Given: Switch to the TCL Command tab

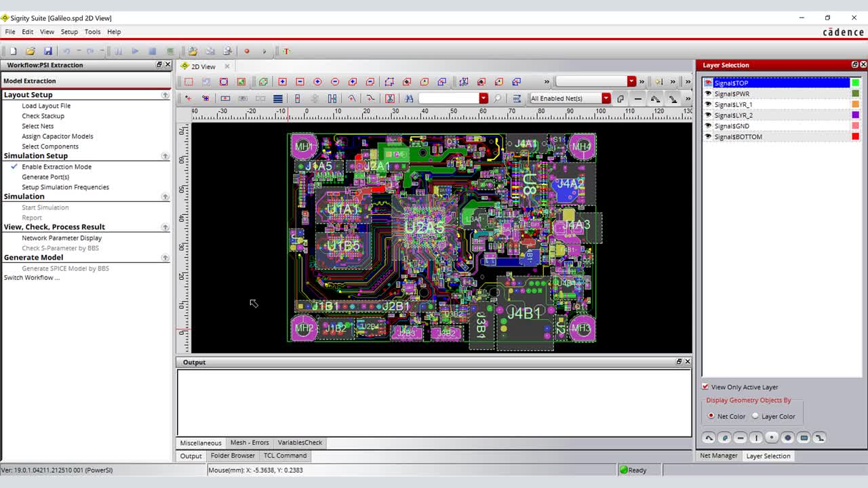Looking at the screenshot, I should point(285,455).
